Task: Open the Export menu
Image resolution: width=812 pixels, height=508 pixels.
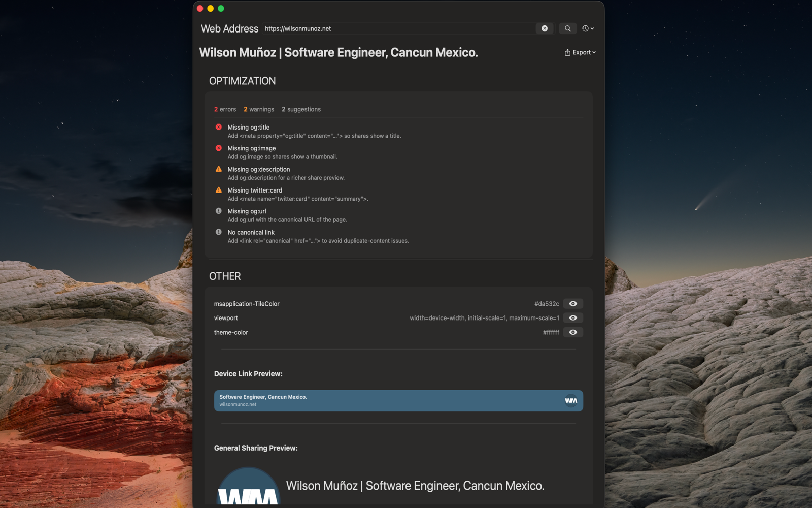Action: pos(580,52)
